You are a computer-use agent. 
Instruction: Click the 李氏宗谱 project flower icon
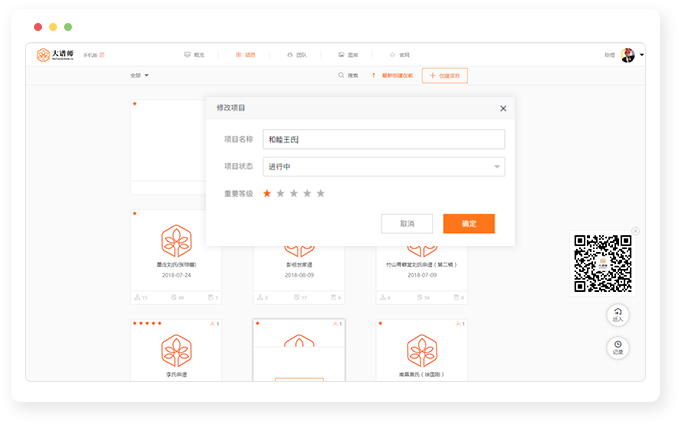(x=177, y=350)
